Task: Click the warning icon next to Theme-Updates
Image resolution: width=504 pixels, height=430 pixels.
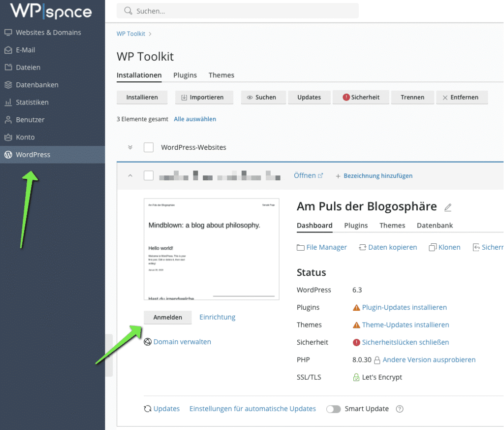Action: coord(356,325)
